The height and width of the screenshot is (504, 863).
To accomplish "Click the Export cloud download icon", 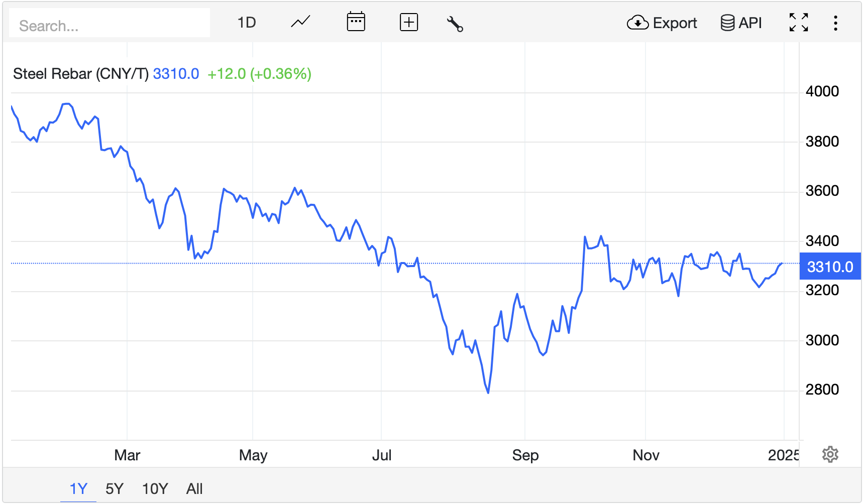I will point(637,23).
